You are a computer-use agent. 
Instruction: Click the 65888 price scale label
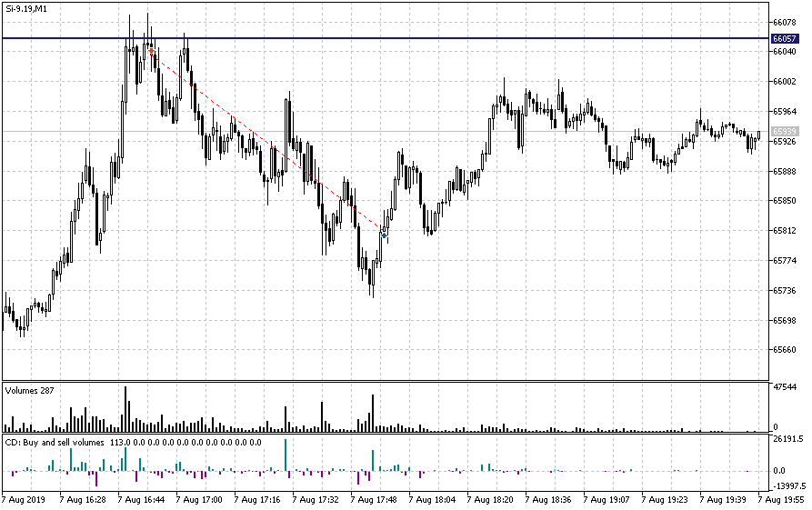784,171
